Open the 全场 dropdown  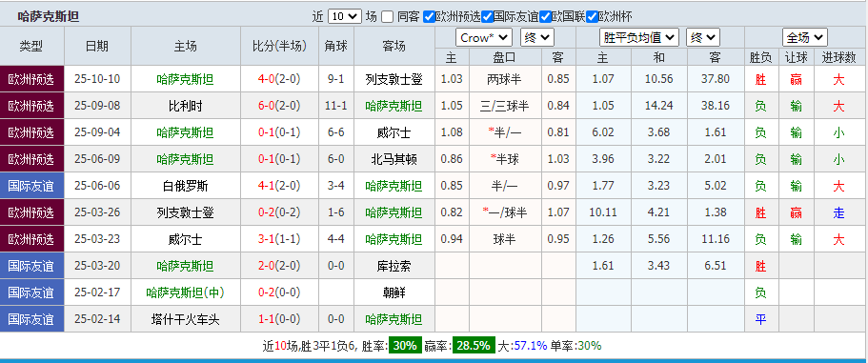[x=805, y=37]
